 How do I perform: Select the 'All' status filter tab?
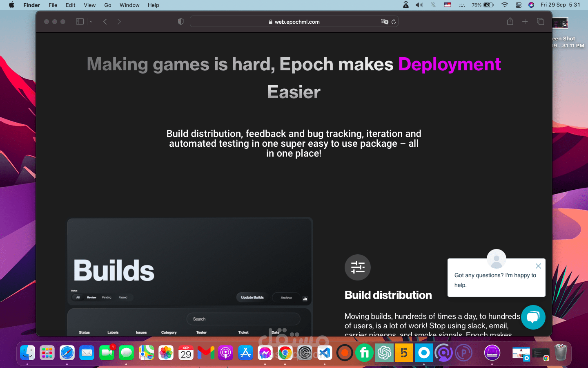[78, 297]
